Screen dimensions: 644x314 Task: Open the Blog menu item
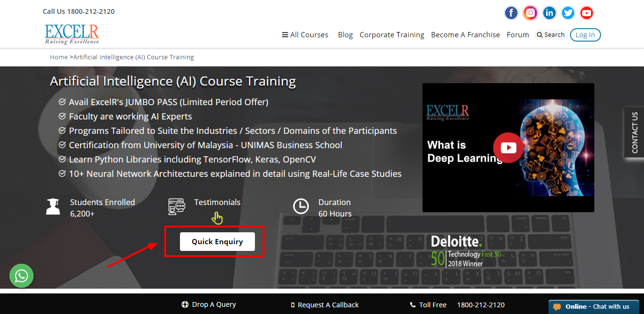tap(345, 35)
